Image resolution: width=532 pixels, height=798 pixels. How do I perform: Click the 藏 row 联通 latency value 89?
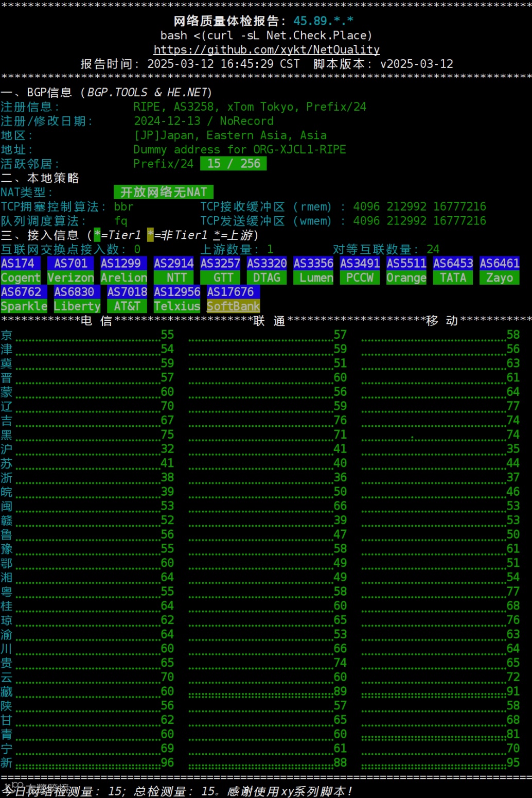pos(340,691)
